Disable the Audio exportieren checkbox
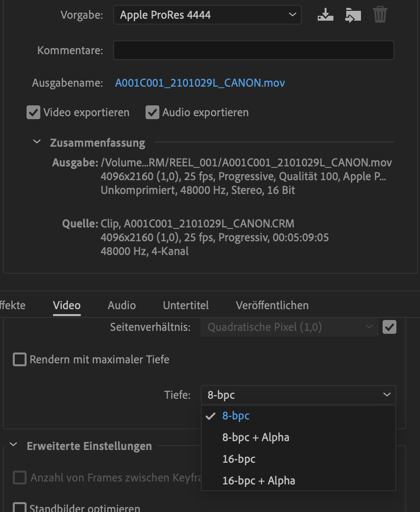Screen dimensions: 420x512 152,112
